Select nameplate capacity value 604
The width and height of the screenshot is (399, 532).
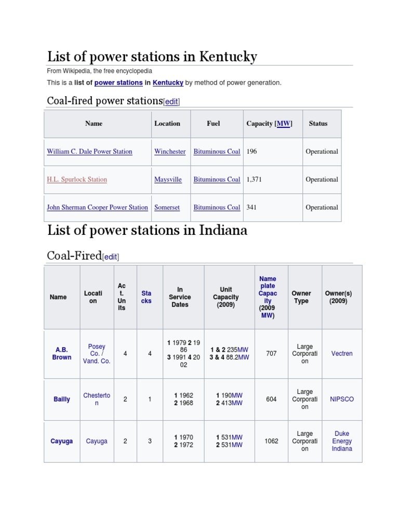point(271,400)
